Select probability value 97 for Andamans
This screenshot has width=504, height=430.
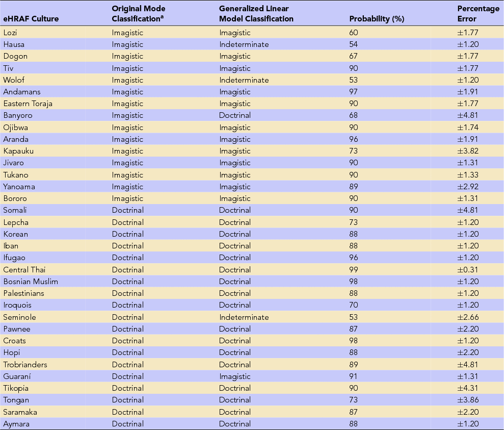(354, 92)
